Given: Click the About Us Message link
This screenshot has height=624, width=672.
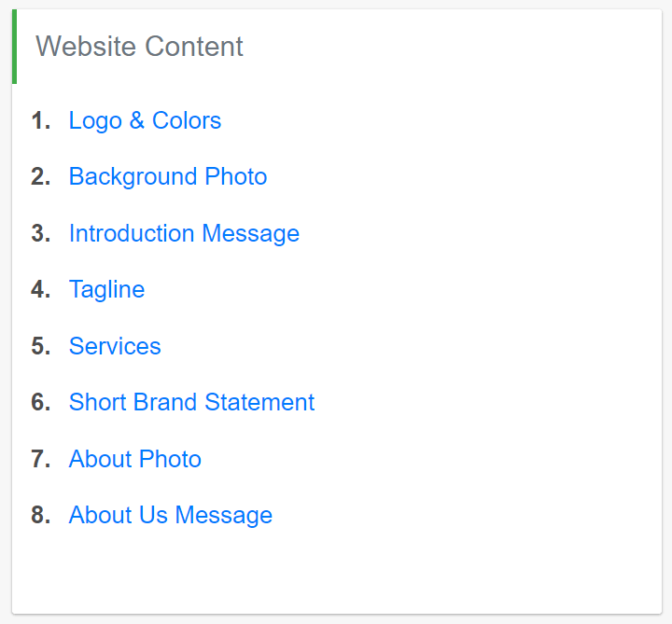Looking at the screenshot, I should click(x=171, y=515).
